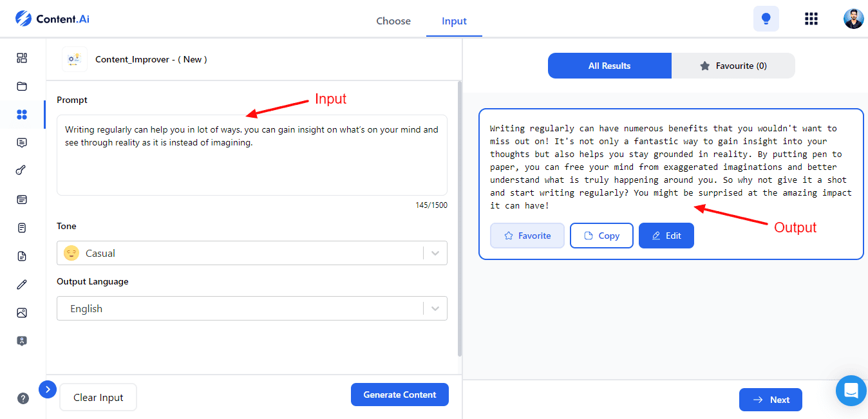Select the pencil icon in sidebar

tap(22, 284)
